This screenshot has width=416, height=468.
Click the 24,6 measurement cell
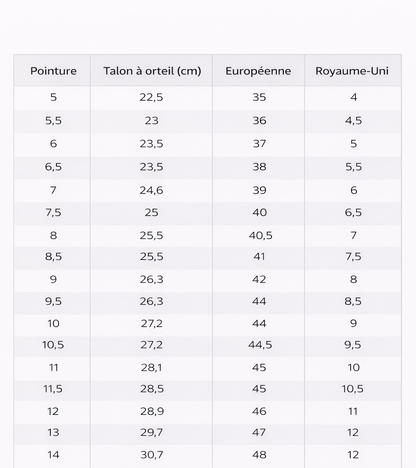[x=151, y=190]
